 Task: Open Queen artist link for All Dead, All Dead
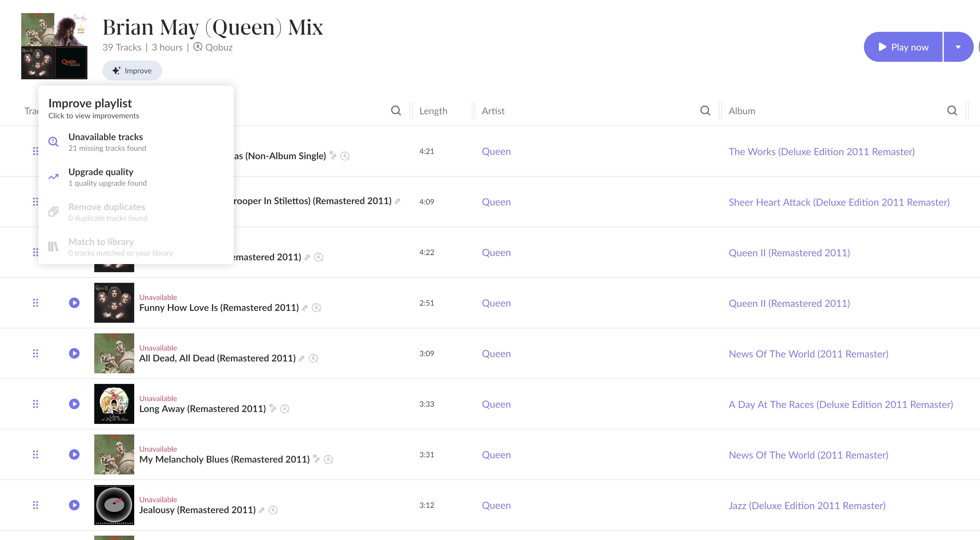(x=496, y=354)
